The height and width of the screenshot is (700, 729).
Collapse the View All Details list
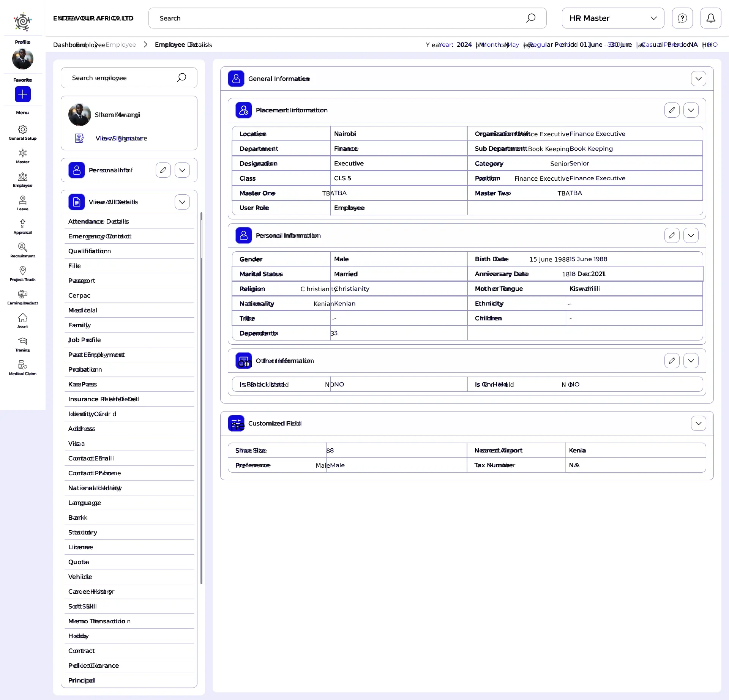click(x=182, y=202)
